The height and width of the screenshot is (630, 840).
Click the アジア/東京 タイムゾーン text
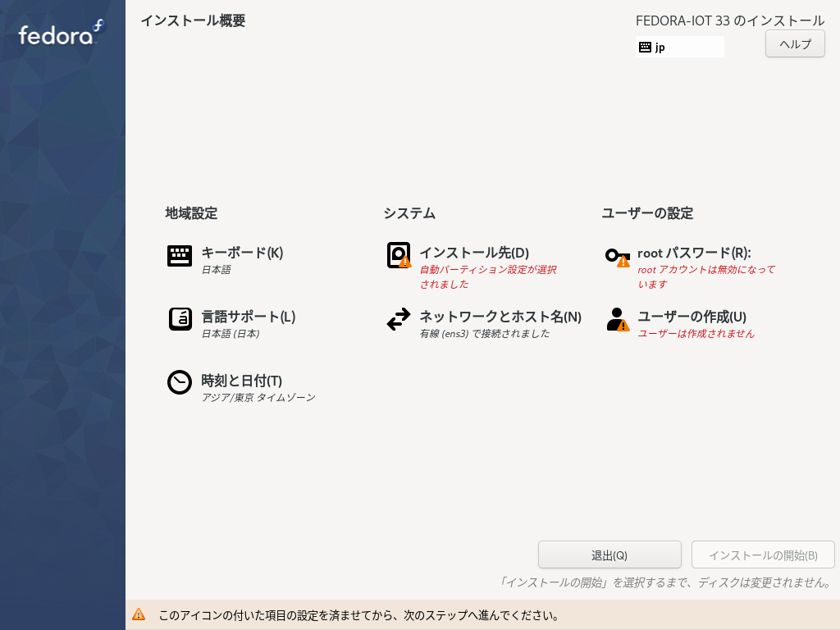pos(258,398)
